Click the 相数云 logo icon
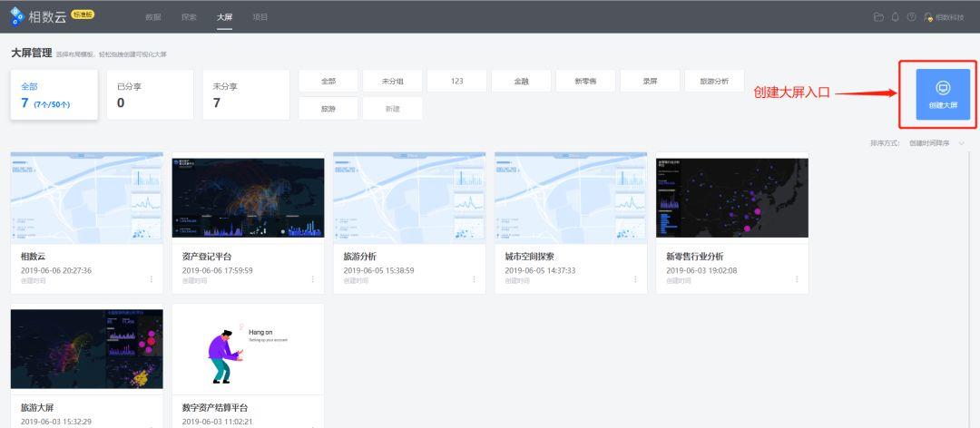This screenshot has height=428, width=980. pos(17,17)
